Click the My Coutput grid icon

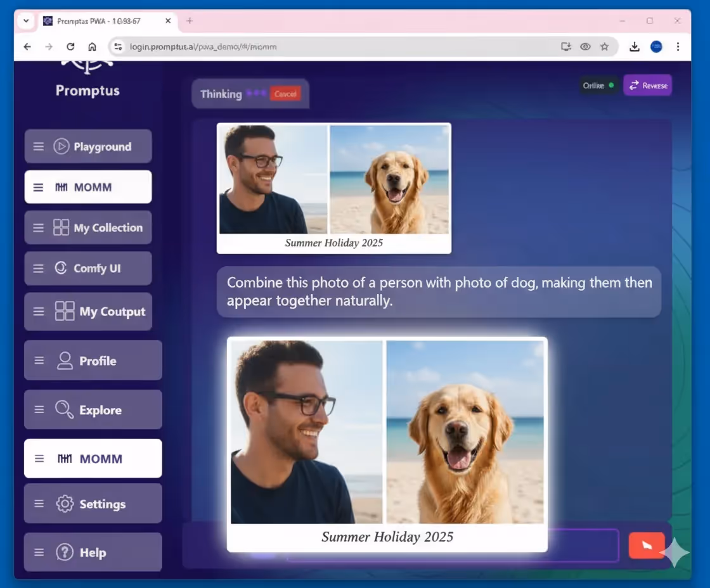(x=65, y=311)
